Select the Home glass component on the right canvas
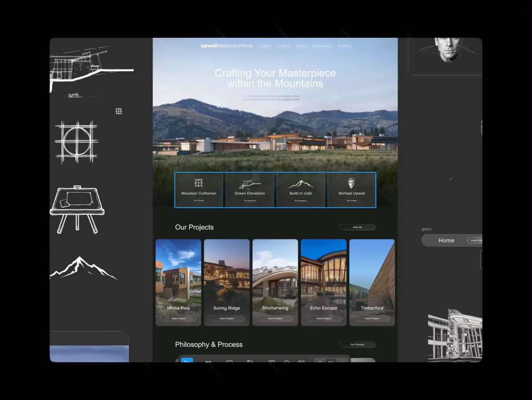This screenshot has height=400, width=532. 452,240
